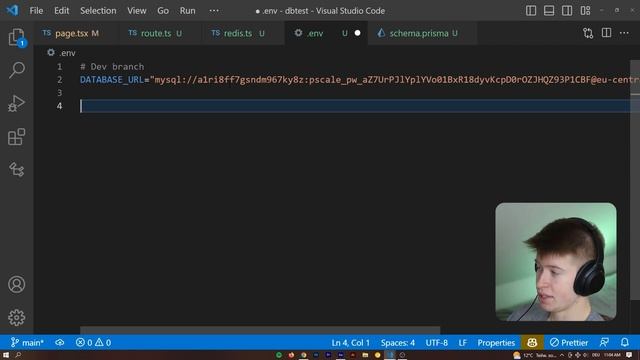The image size is (640, 360).
Task: Open Customize Layout icon
Action: tap(585, 11)
